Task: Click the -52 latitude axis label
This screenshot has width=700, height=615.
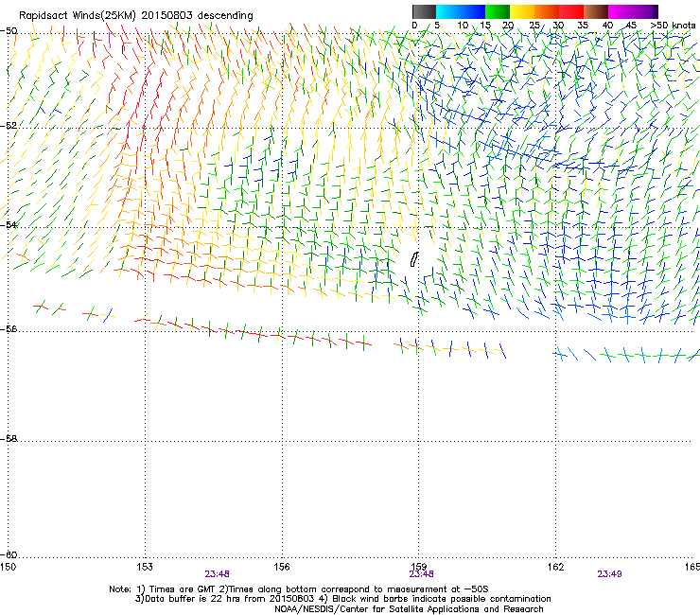Action: point(9,126)
